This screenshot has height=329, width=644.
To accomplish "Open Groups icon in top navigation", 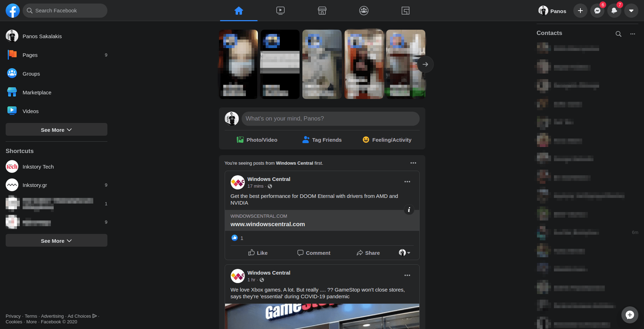I will [364, 11].
